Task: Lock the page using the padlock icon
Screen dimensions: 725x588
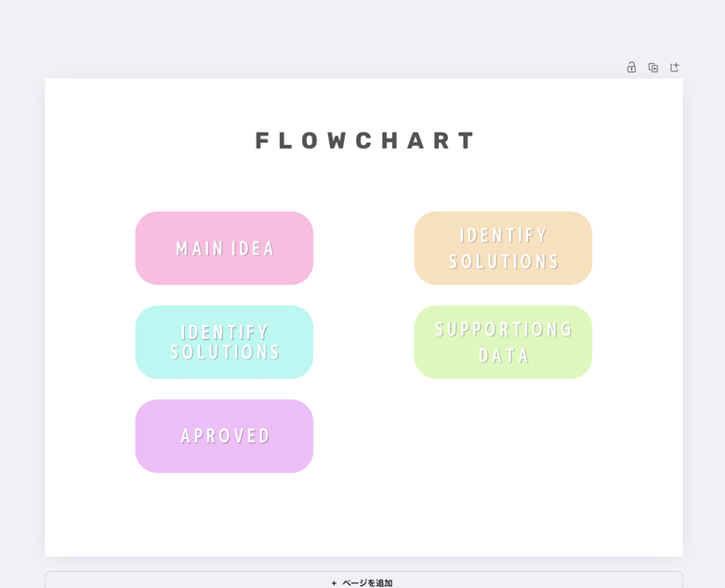Action: 631,68
